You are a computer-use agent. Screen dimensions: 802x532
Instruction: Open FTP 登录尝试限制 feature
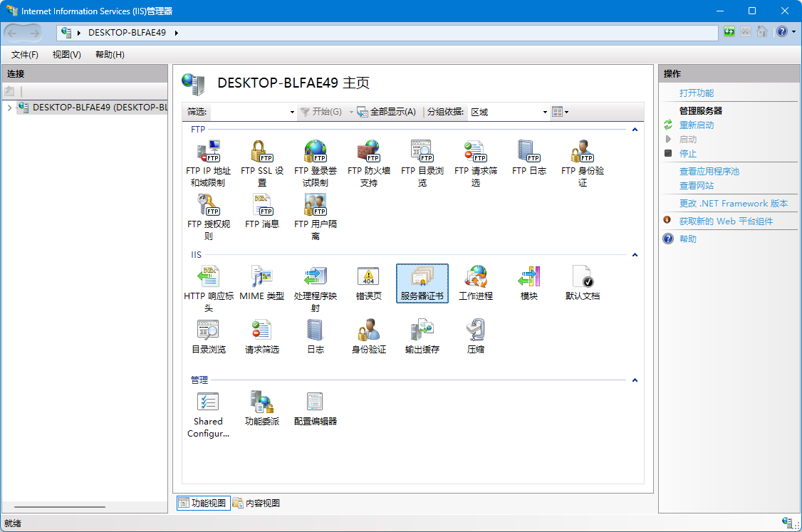315,163
